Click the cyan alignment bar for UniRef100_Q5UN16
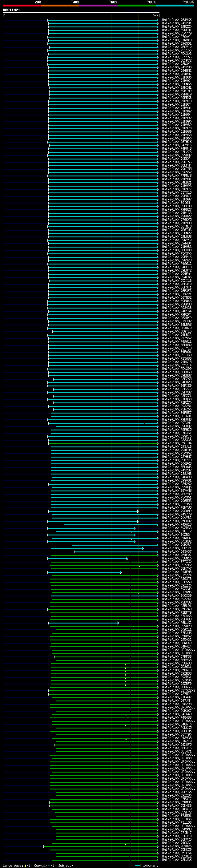Viewport: 197px width, 868px height. coord(88,559)
